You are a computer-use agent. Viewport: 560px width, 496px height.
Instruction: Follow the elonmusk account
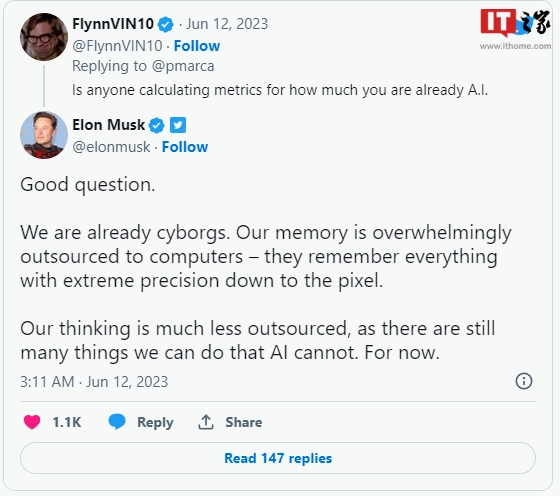(185, 147)
